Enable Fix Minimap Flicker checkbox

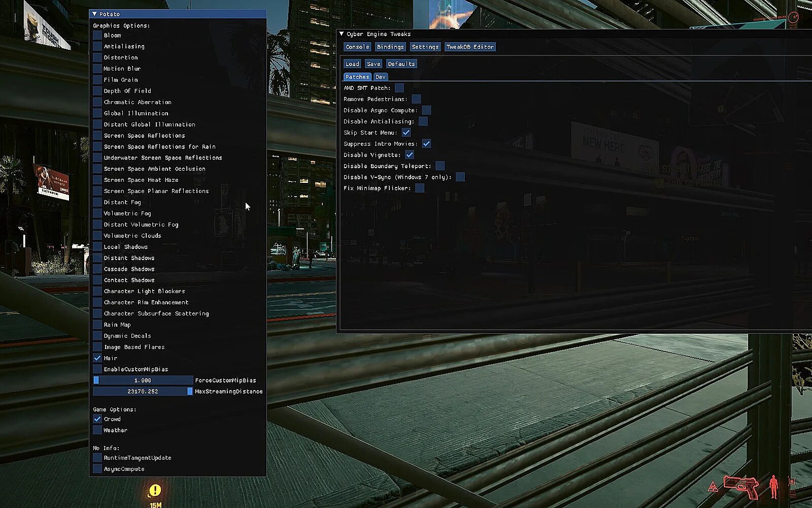coord(420,188)
